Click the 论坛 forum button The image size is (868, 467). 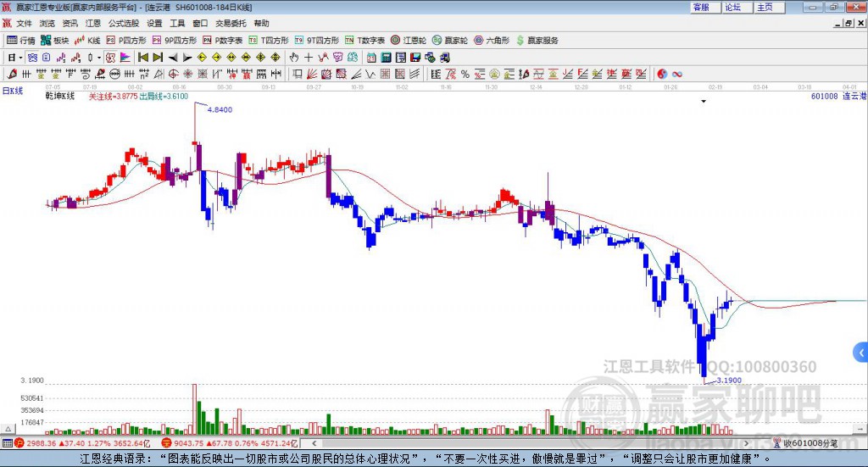tap(737, 7)
